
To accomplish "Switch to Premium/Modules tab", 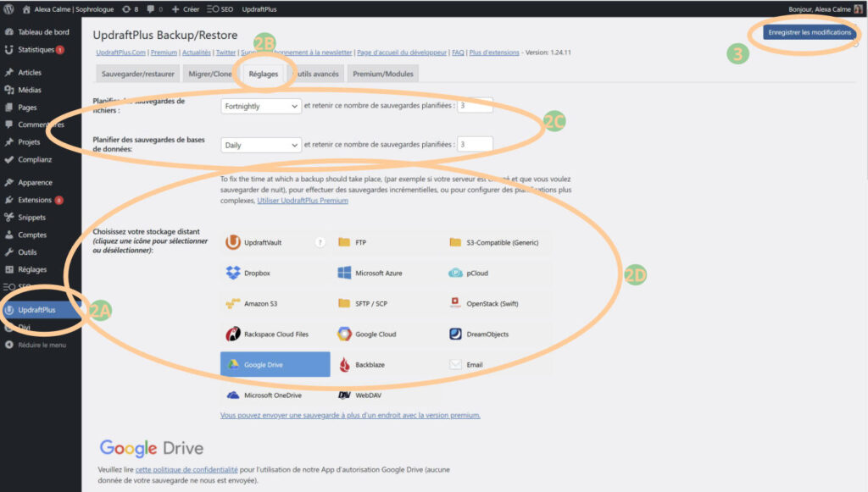I will [383, 74].
